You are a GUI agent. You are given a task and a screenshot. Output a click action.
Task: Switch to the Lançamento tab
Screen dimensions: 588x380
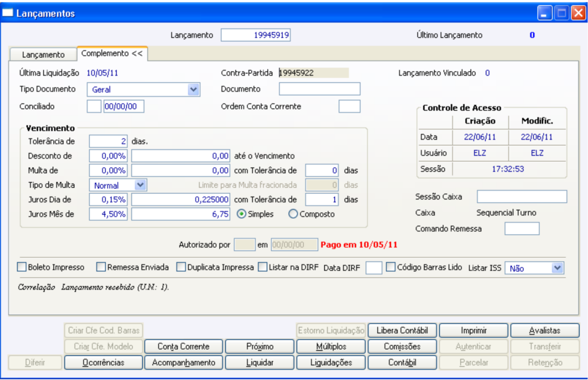(x=43, y=54)
